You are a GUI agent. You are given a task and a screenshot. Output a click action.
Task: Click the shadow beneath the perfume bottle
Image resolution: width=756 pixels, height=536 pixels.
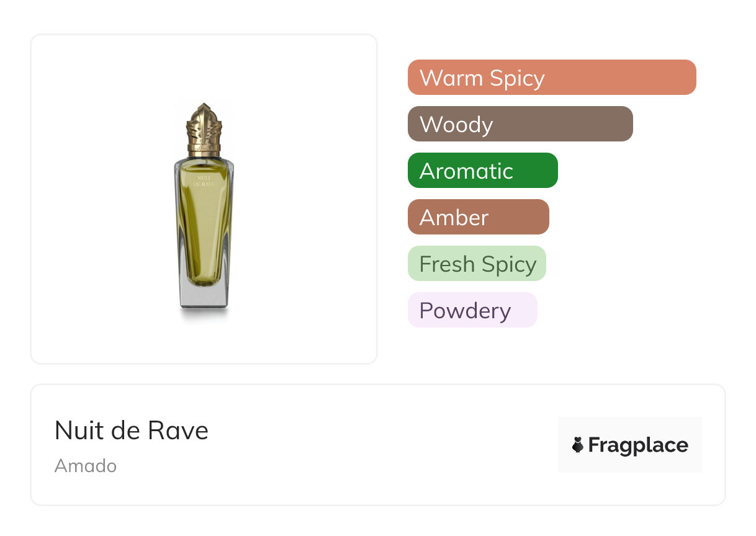[x=204, y=316]
